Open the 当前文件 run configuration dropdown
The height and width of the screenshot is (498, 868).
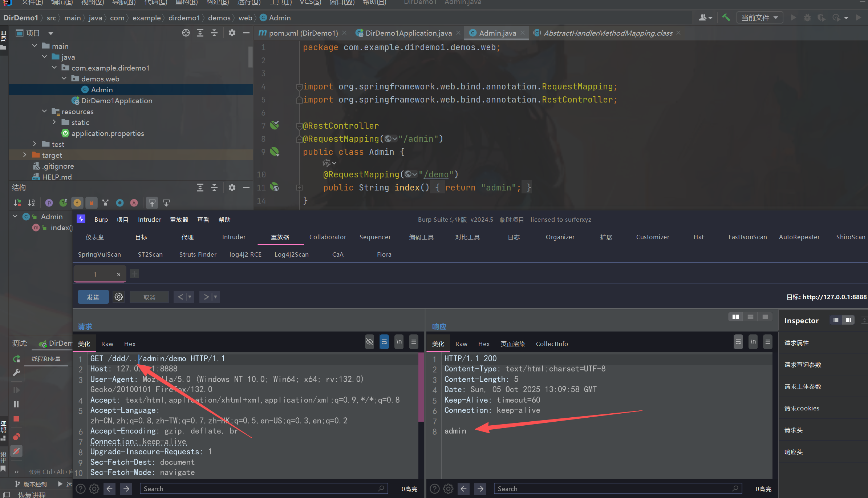pos(759,17)
